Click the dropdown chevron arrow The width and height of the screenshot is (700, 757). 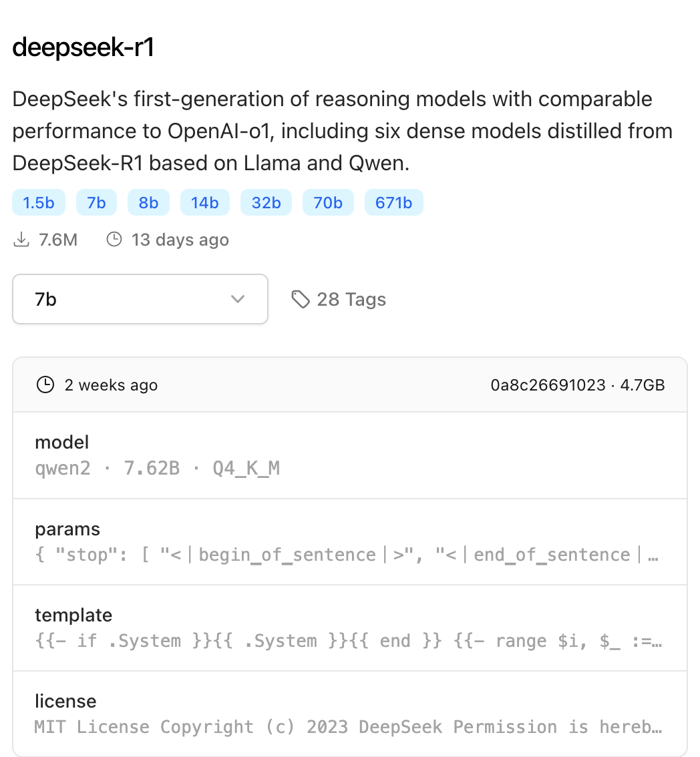238,299
